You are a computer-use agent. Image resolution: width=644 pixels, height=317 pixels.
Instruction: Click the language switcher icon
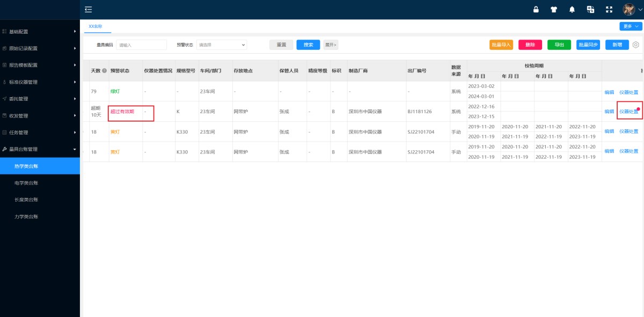[x=590, y=9]
